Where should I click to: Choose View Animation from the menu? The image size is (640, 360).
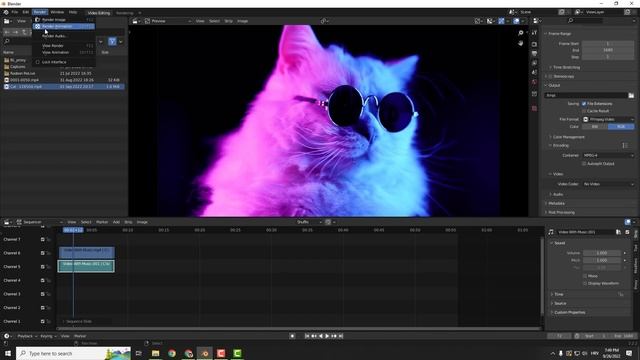[64, 52]
